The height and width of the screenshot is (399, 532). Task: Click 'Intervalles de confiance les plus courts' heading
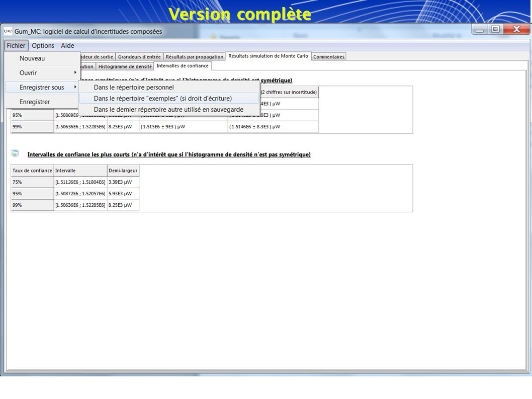coord(169,154)
